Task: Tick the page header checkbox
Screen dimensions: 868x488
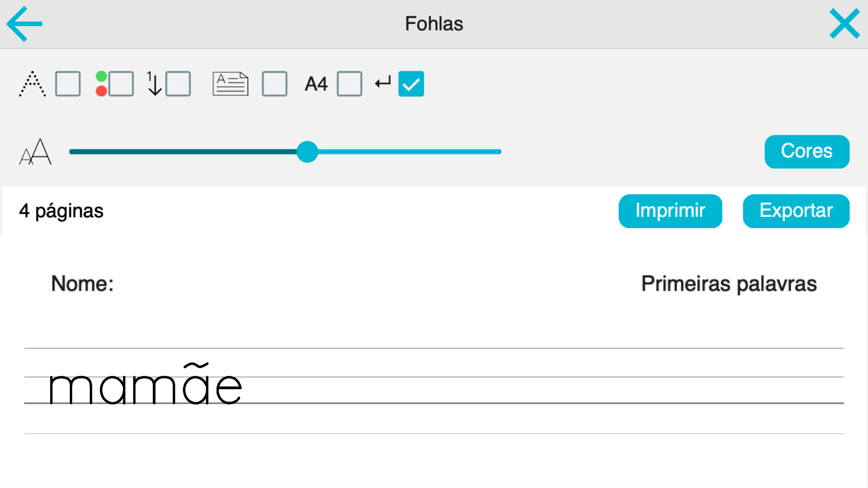Action: coord(275,84)
